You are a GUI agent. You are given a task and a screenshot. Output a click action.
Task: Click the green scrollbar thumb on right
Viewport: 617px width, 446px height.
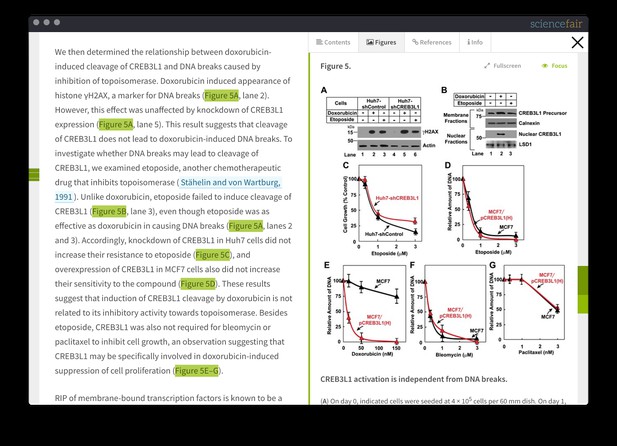pos(583,290)
